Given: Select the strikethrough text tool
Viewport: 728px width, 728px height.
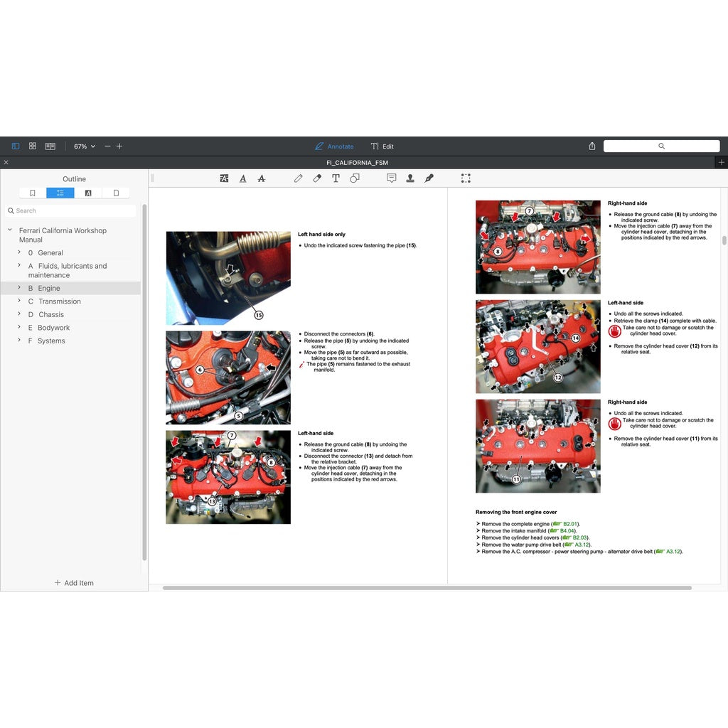Looking at the screenshot, I should pyautogui.click(x=262, y=178).
